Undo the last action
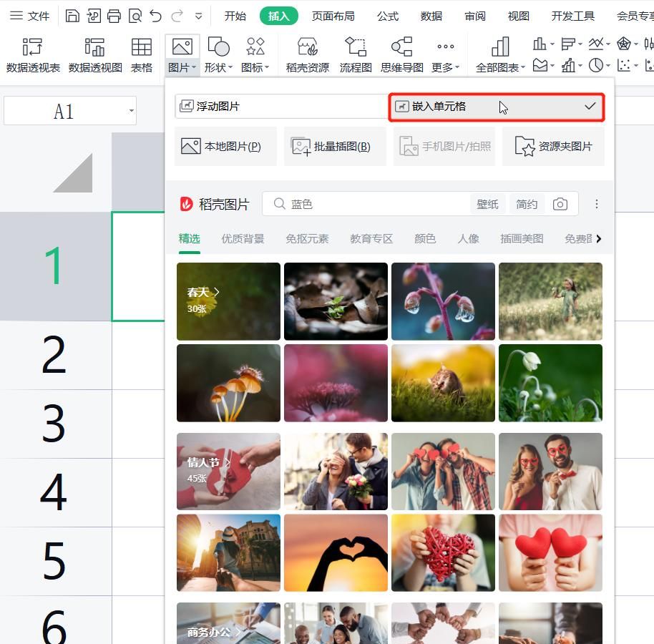Image resolution: width=654 pixels, height=644 pixels. tap(155, 16)
